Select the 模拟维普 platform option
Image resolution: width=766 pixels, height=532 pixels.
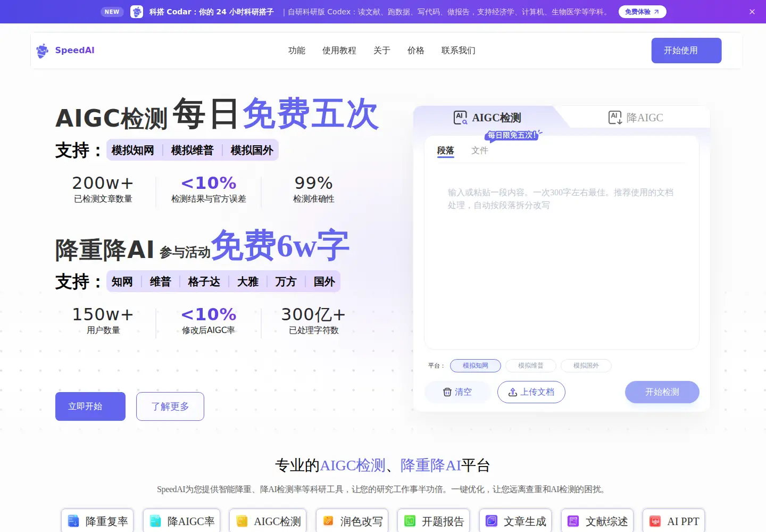531,366
